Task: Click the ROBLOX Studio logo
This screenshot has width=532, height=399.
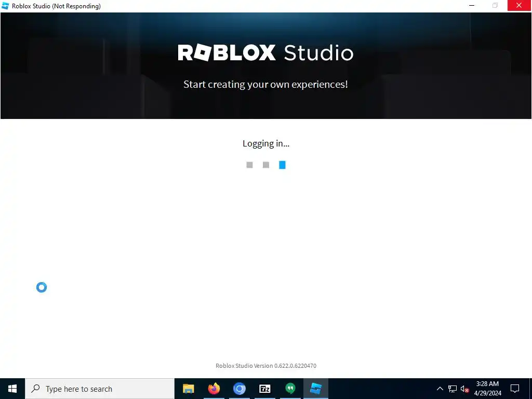Action: [265, 52]
